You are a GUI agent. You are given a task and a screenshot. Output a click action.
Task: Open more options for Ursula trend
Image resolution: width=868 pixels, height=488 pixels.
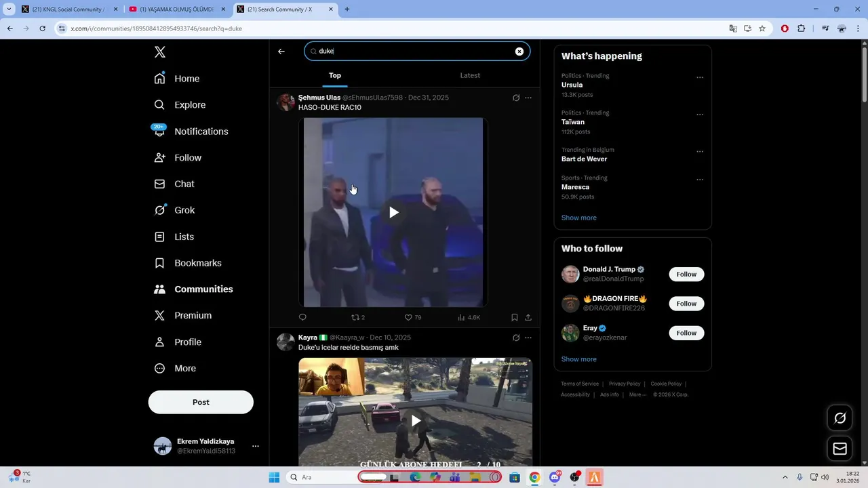coord(700,77)
